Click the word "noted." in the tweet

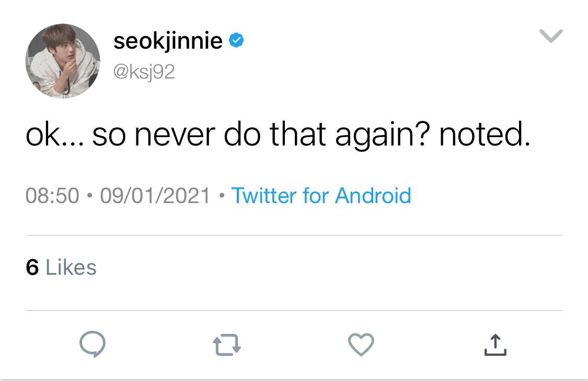[x=484, y=135]
